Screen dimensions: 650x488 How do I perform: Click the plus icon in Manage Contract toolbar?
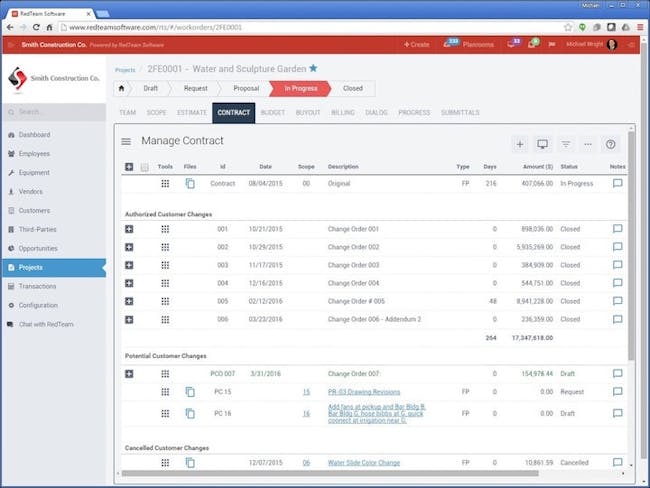click(520, 144)
